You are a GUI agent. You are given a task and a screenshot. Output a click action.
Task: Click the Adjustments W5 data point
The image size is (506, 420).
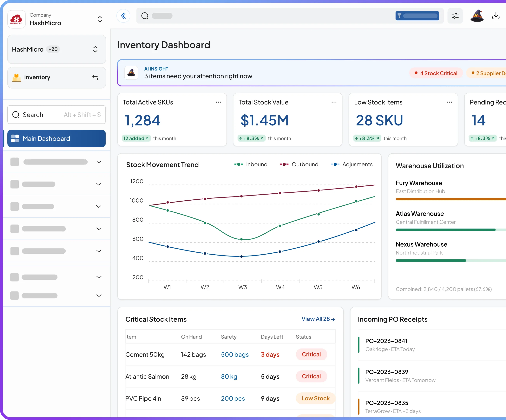[x=319, y=241]
